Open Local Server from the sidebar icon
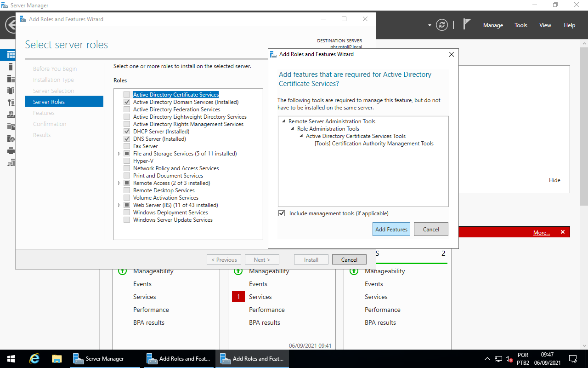The image size is (588, 368). [11, 67]
